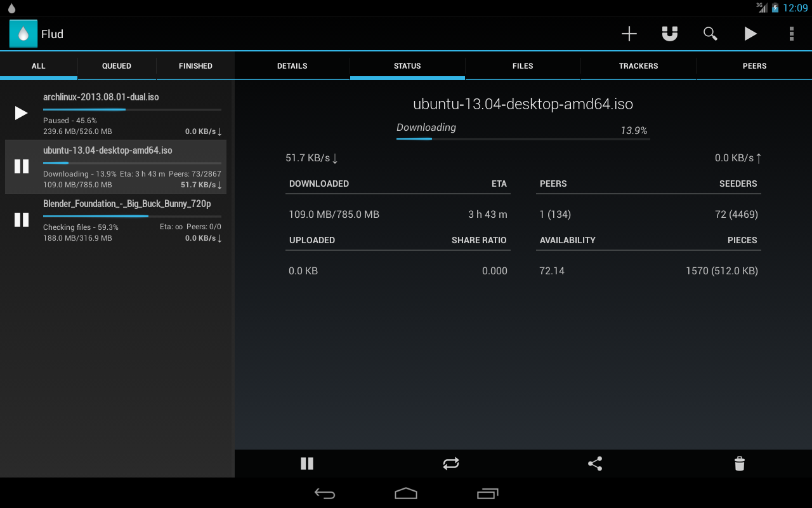Viewport: 812px width, 508px height.
Task: Tap the Android back navigation button
Action: pyautogui.click(x=325, y=493)
